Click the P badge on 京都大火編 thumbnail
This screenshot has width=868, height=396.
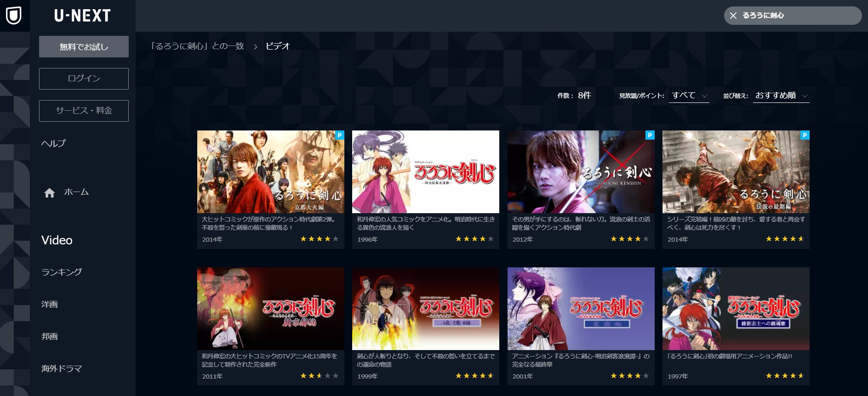tap(340, 135)
